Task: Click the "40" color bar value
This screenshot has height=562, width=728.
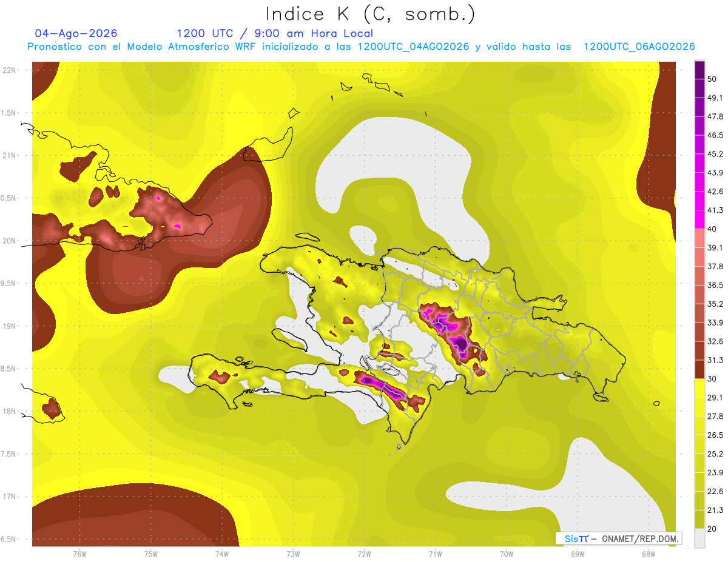Action: (x=712, y=229)
